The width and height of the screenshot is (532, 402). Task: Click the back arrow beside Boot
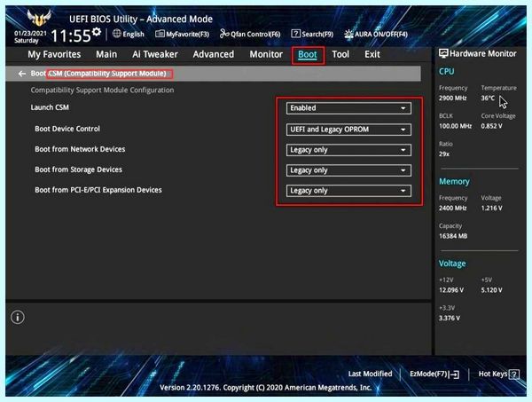point(22,74)
